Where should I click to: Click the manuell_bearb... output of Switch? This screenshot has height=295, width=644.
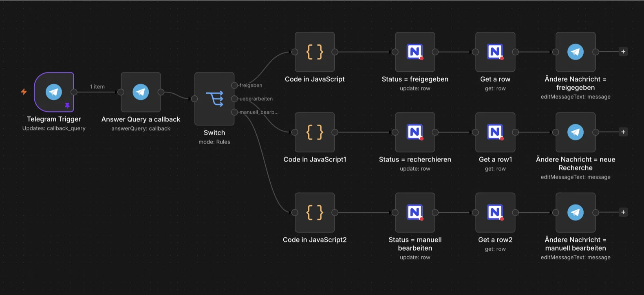234,112
